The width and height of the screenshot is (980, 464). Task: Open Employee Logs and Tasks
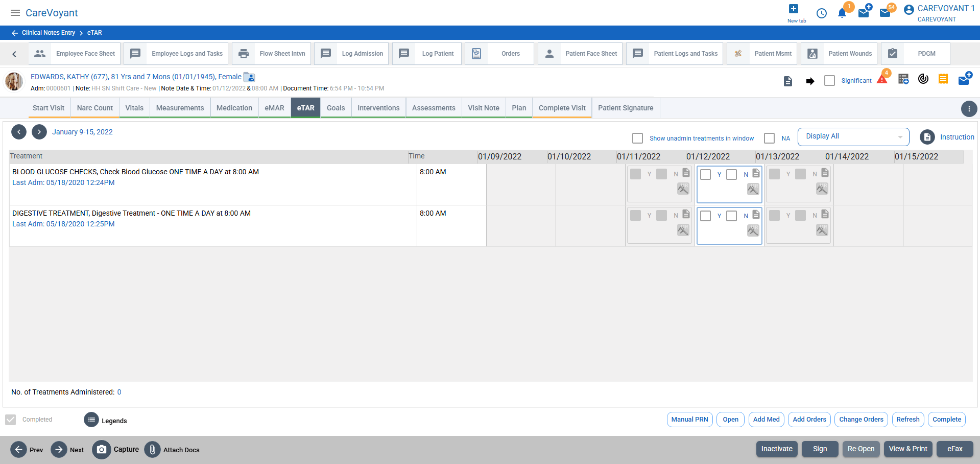(x=177, y=54)
